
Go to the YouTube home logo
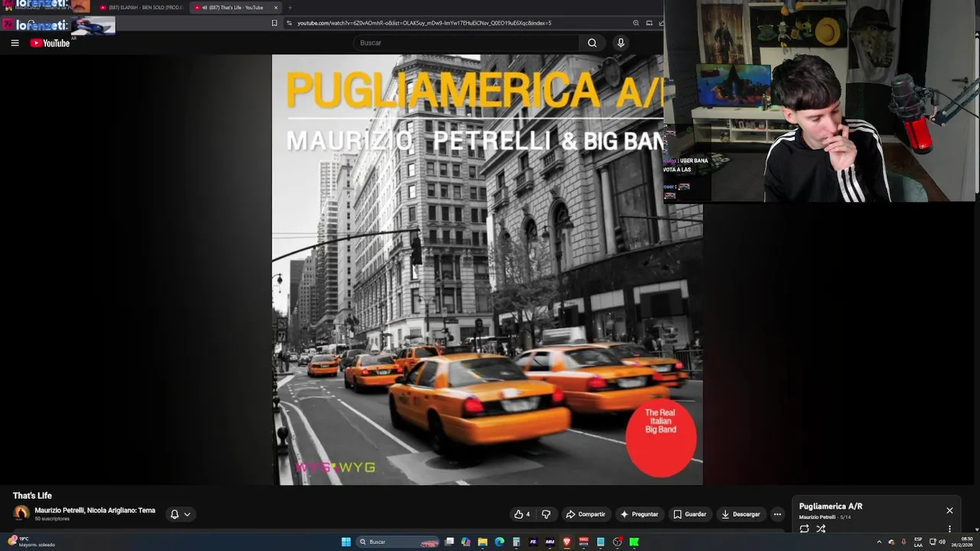tap(50, 43)
